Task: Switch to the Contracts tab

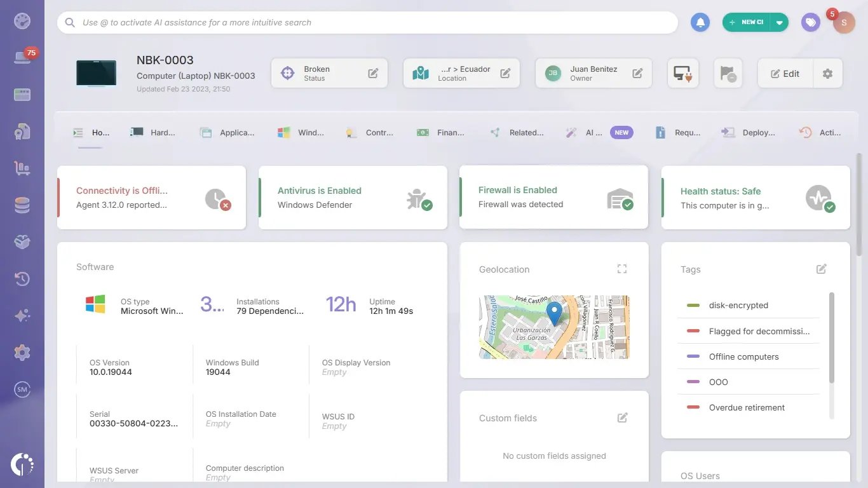Action: click(x=369, y=133)
